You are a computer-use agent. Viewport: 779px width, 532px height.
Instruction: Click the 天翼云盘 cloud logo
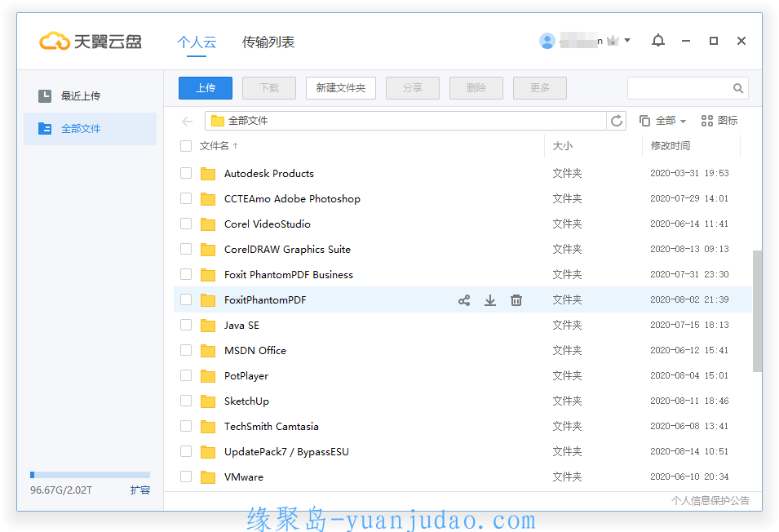click(54, 42)
